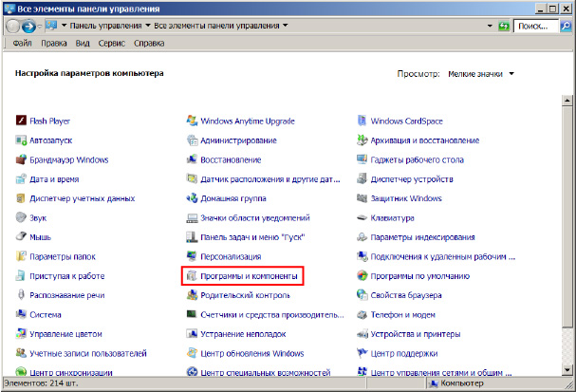
Task: Open the Мышь icon
Action: point(21,236)
